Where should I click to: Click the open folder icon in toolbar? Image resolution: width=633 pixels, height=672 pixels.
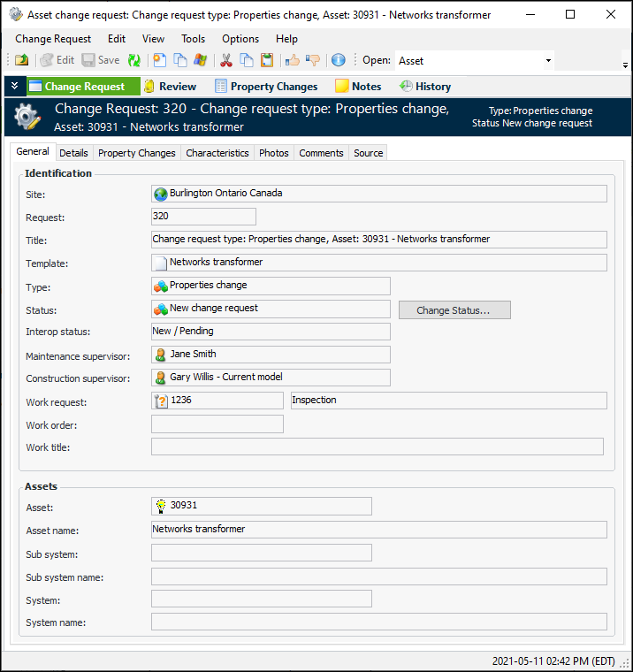click(22, 60)
